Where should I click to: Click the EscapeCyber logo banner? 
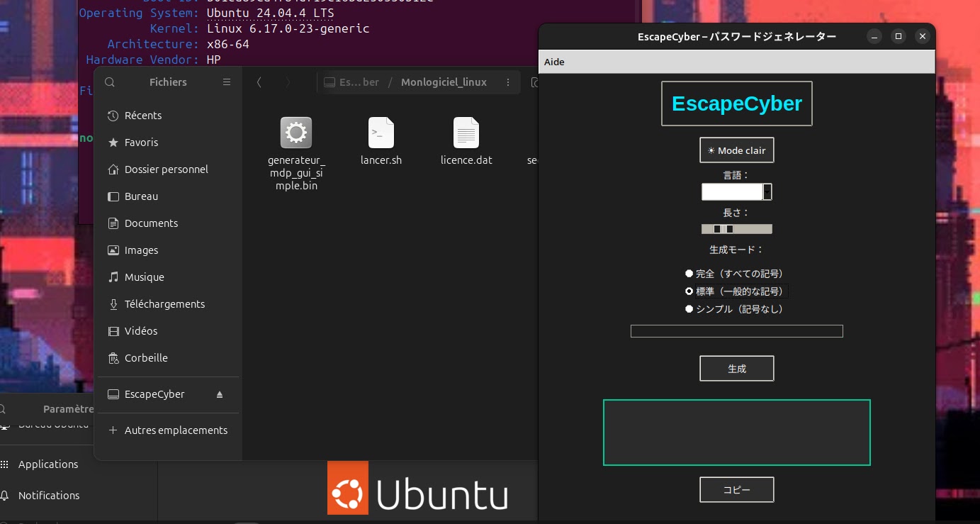pos(737,104)
